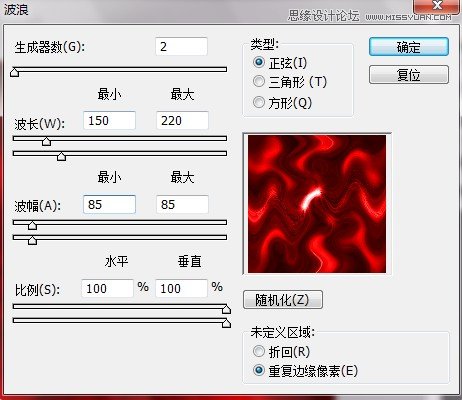Click the 波幅 maximum field showing 85
This screenshot has width=462, height=400.
[x=182, y=204]
